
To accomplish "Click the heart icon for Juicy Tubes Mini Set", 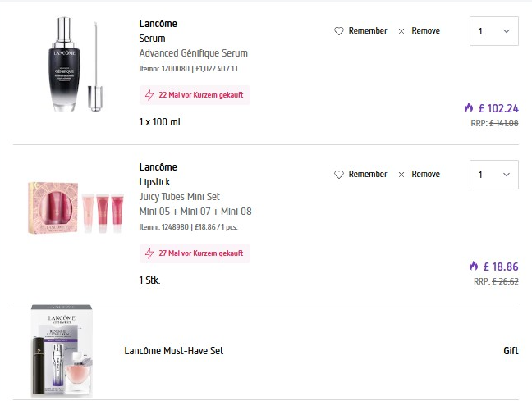I will [x=338, y=175].
